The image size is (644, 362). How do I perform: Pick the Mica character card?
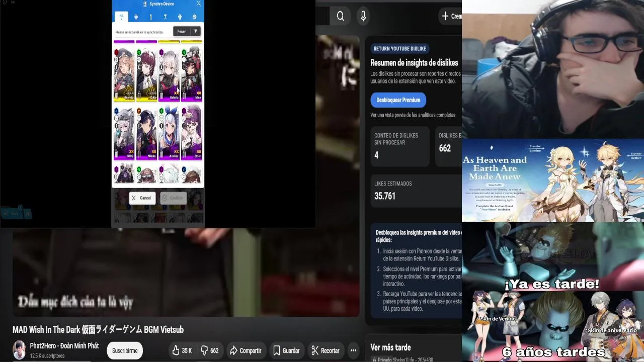(192, 74)
